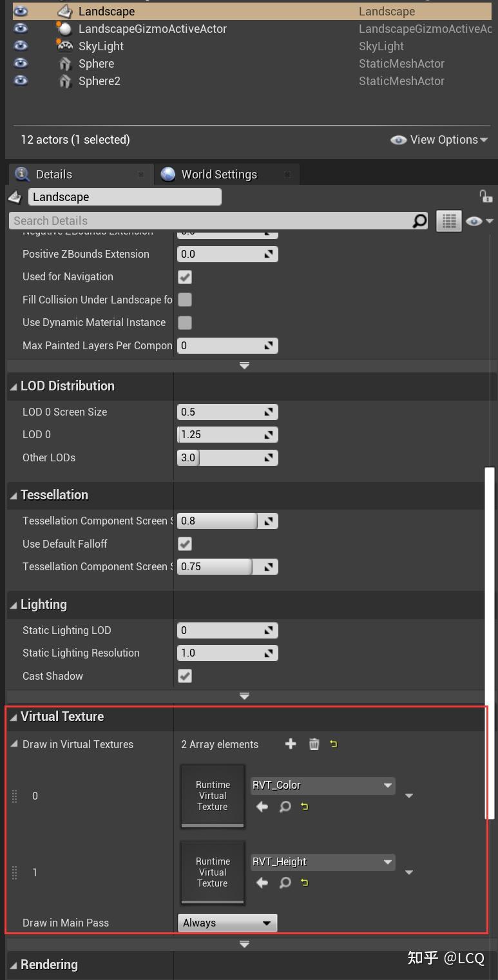498x980 pixels.
Task: Open the View Options menu
Action: pyautogui.click(x=439, y=140)
